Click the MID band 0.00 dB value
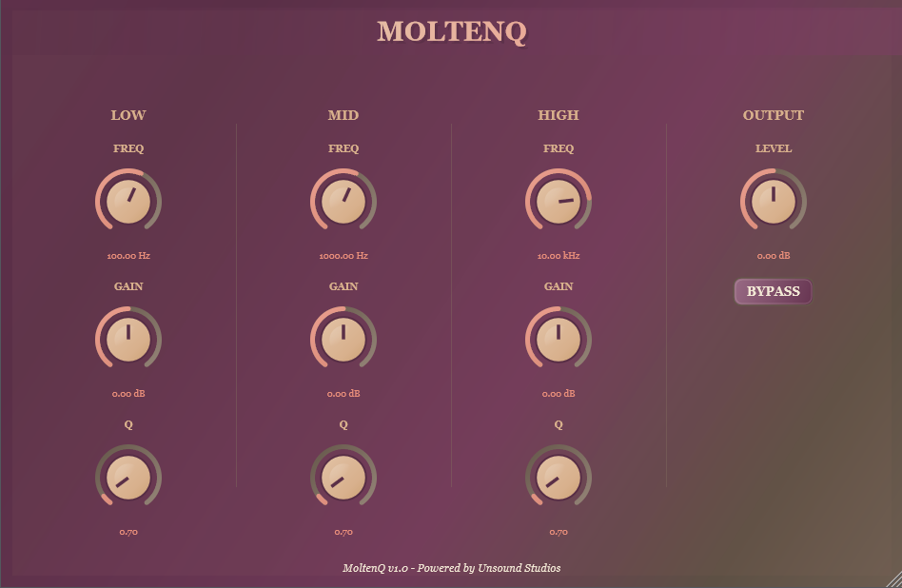The image size is (902, 588). tap(343, 394)
